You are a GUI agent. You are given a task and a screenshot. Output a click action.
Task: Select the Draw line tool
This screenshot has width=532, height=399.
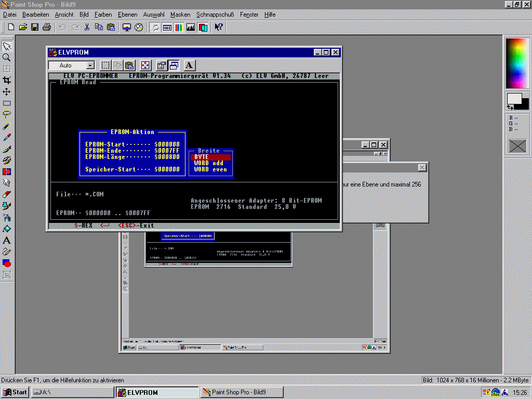(7, 251)
